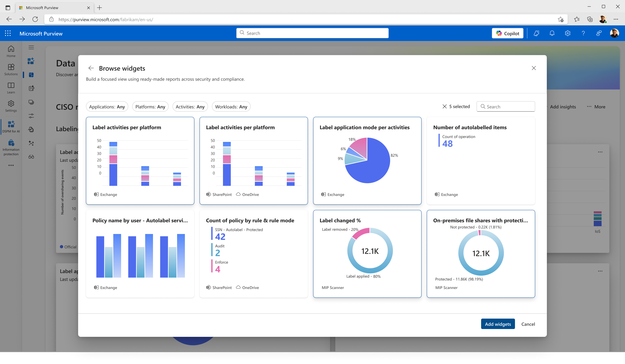Open the app launcher waffle icon
625x364 pixels.
[x=8, y=34]
